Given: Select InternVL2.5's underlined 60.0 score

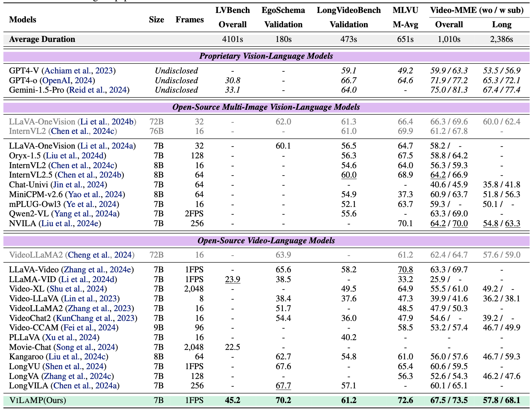Looking at the screenshot, I should 349,175.
